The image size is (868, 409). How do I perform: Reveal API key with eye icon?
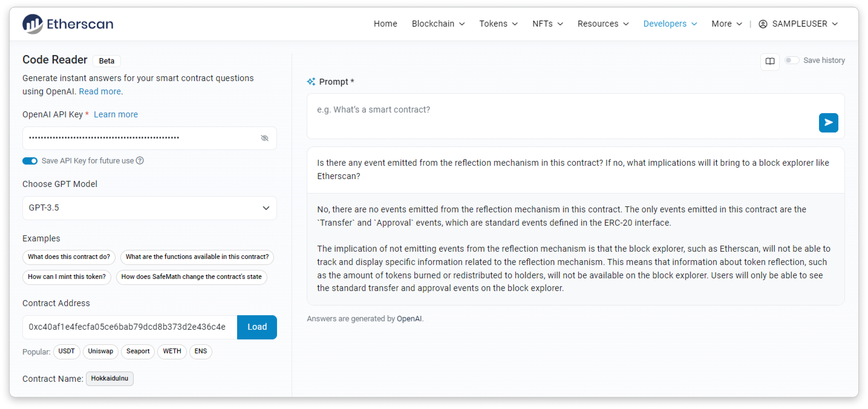pyautogui.click(x=265, y=138)
